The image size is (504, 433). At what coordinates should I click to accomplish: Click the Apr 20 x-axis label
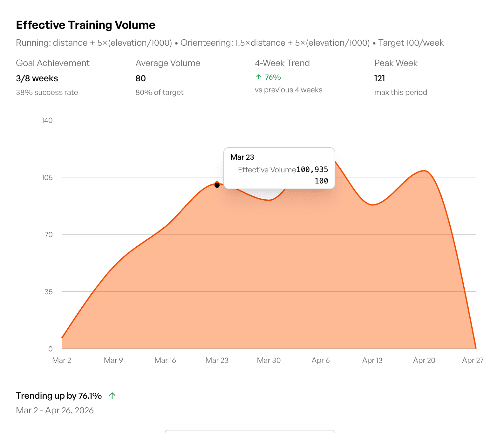pos(424,360)
